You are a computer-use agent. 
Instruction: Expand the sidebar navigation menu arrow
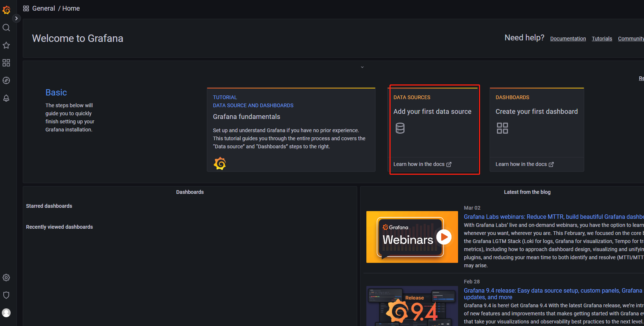[x=16, y=18]
